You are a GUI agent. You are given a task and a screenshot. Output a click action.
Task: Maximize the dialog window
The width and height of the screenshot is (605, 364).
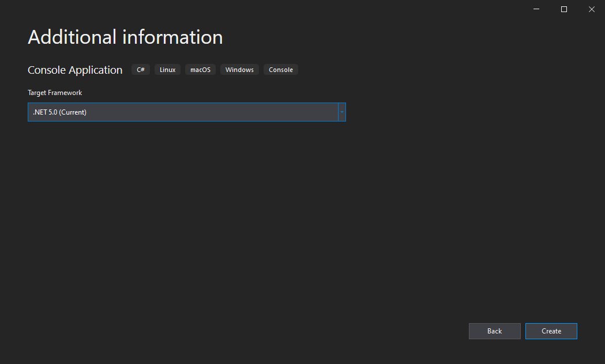click(563, 9)
